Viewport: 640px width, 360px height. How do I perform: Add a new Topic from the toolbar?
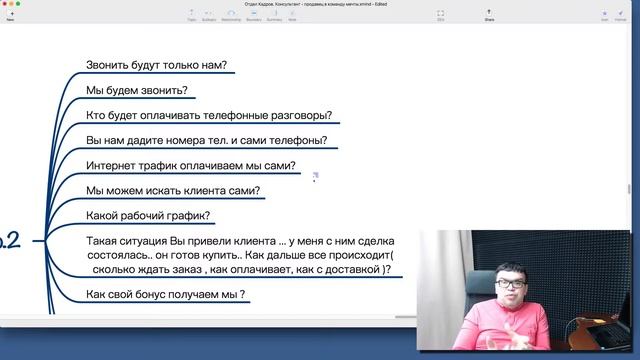(x=191, y=15)
